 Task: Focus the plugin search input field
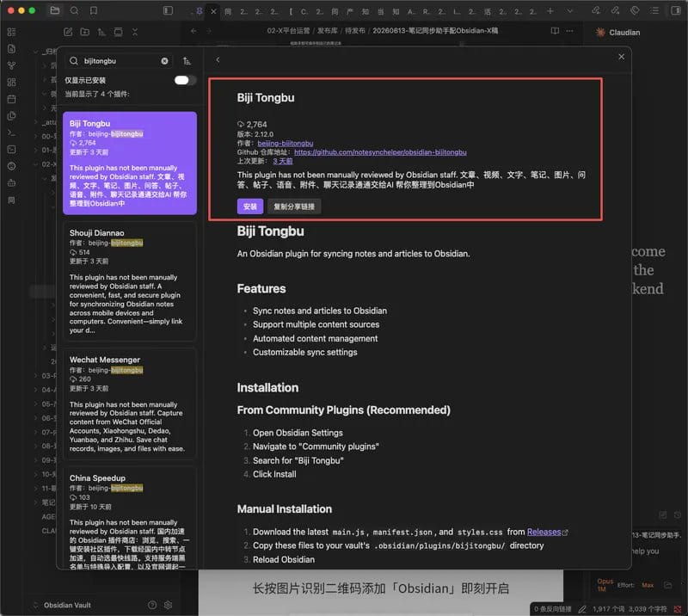click(x=119, y=61)
